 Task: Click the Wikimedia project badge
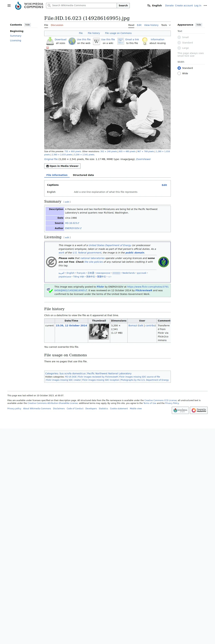click(180, 410)
